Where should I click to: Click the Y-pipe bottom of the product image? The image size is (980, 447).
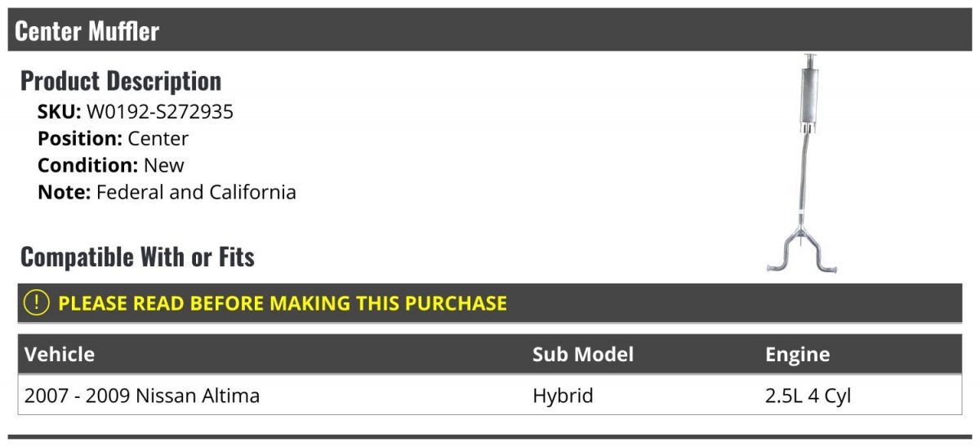point(803,253)
